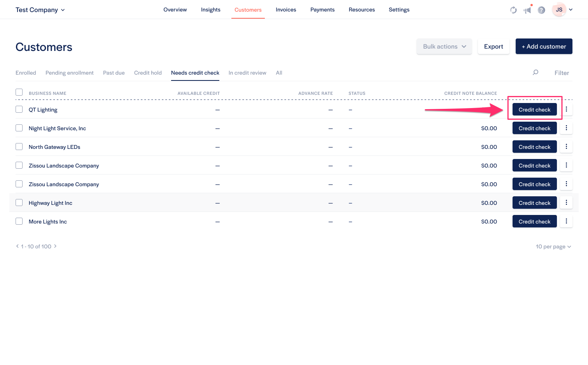Switch to the Past due tab
588x365 pixels.
[x=114, y=73]
